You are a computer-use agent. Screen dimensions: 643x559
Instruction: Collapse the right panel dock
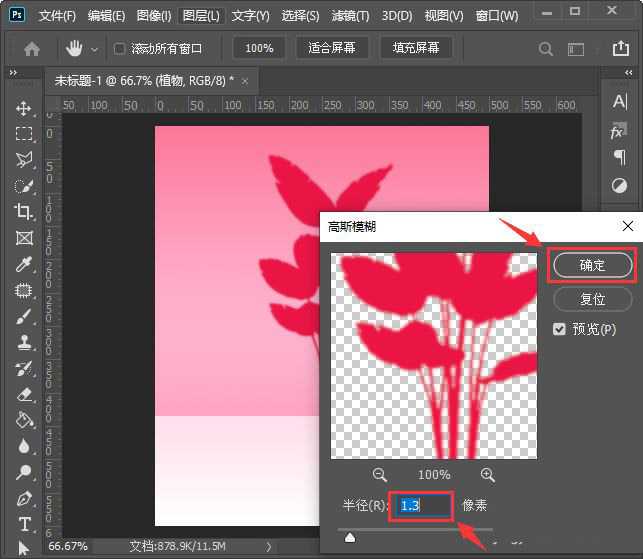[628, 73]
